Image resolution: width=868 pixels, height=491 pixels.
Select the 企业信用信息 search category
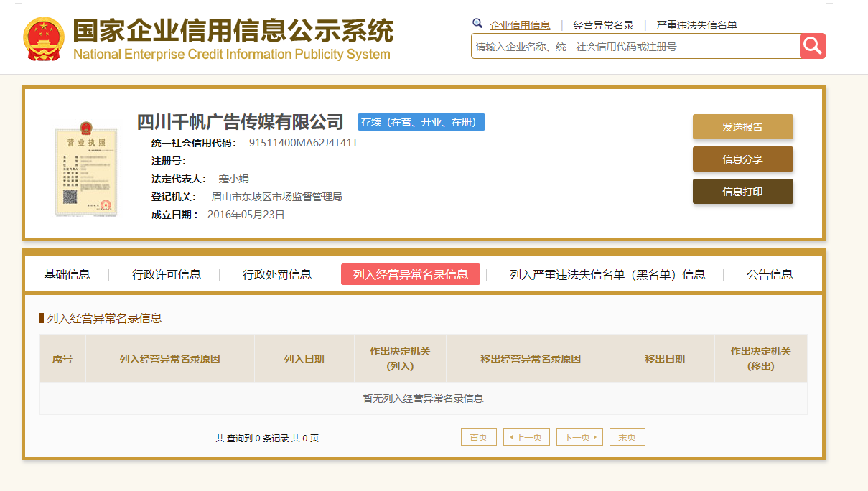(520, 25)
